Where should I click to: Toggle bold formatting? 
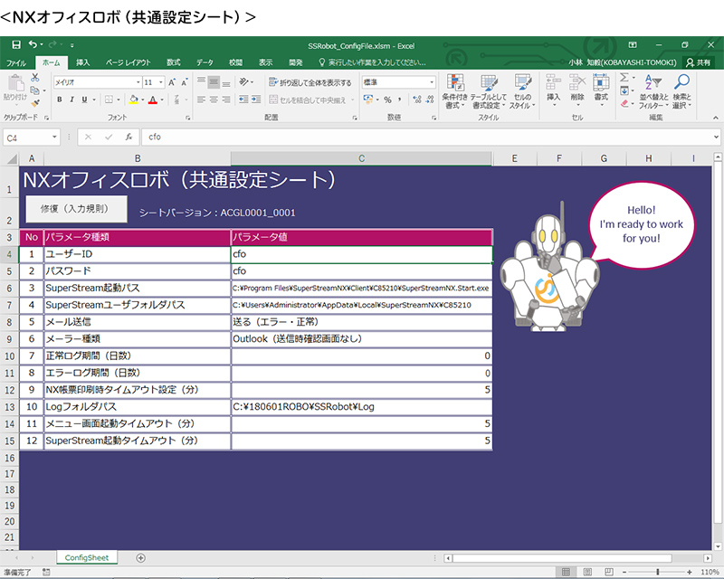[x=60, y=100]
